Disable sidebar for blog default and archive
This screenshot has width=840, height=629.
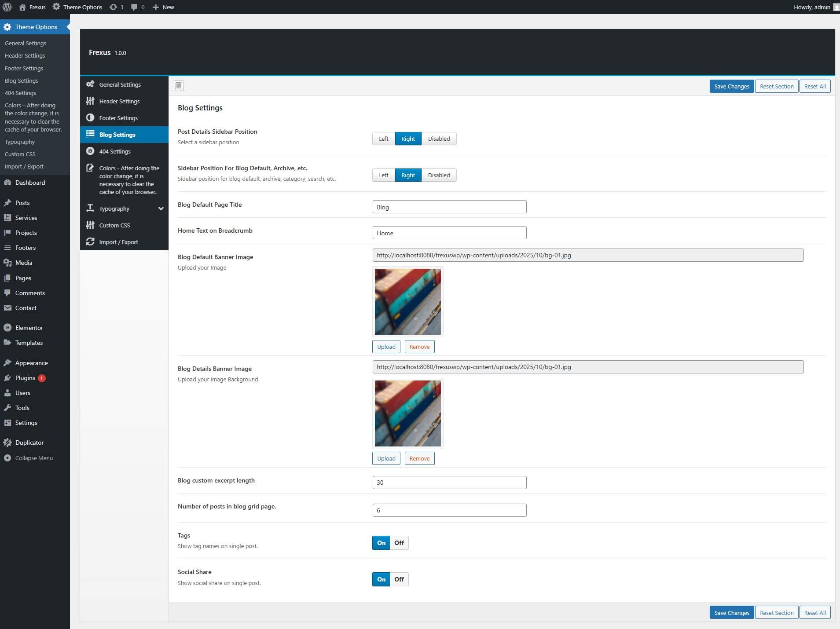[x=439, y=175]
